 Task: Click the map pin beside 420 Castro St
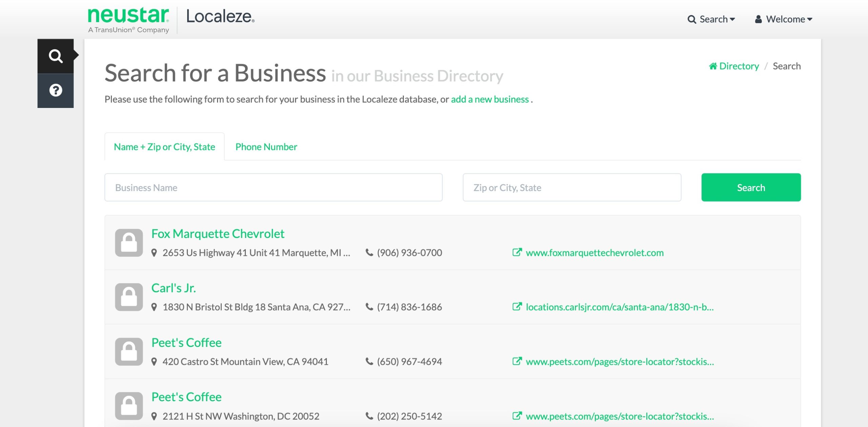click(154, 362)
